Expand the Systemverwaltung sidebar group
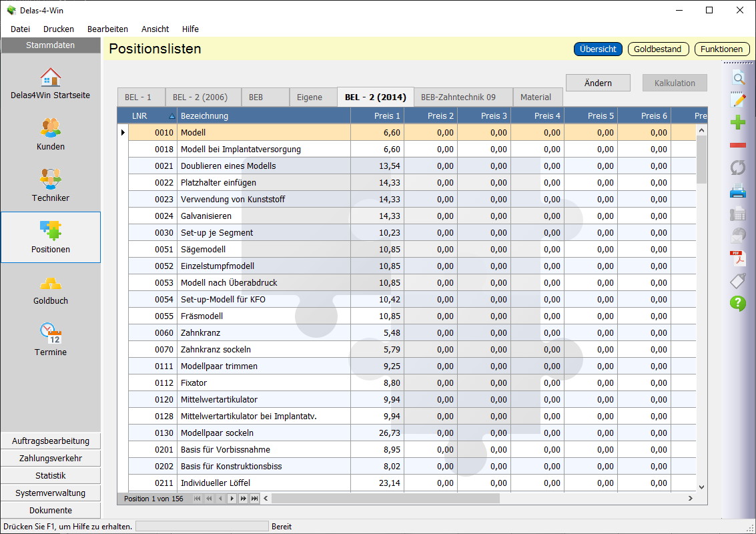 coord(51,493)
